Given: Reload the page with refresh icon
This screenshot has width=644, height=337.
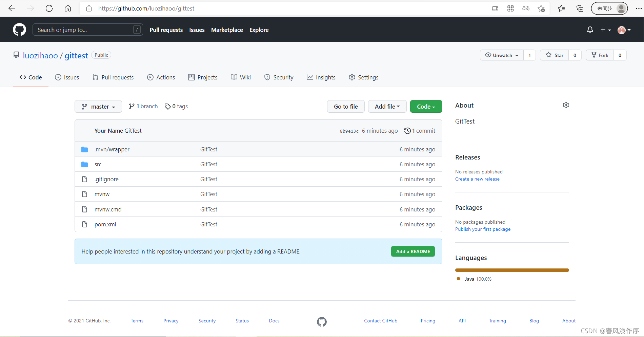Looking at the screenshot, I should [49, 8].
